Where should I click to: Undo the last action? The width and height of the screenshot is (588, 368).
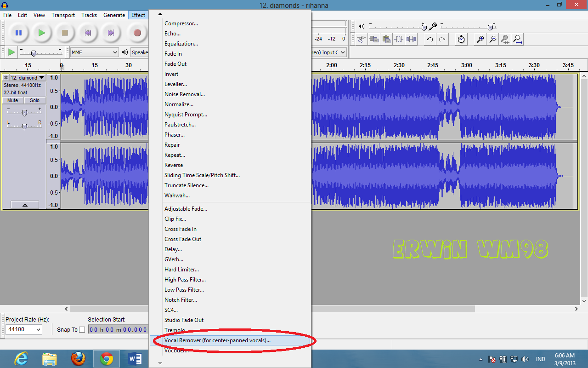coord(430,39)
